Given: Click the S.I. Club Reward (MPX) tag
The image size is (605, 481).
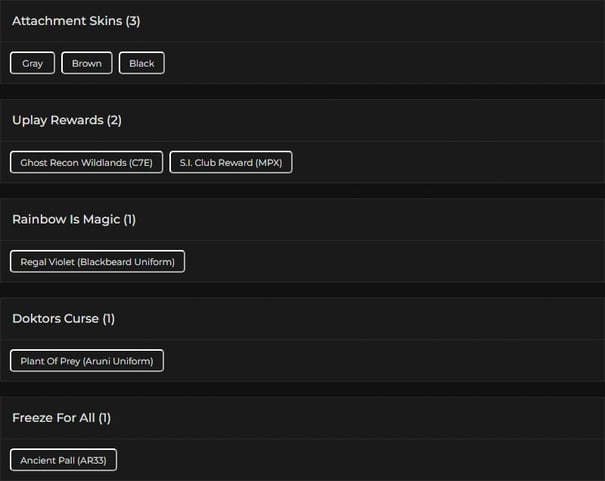Looking at the screenshot, I should tap(231, 162).
